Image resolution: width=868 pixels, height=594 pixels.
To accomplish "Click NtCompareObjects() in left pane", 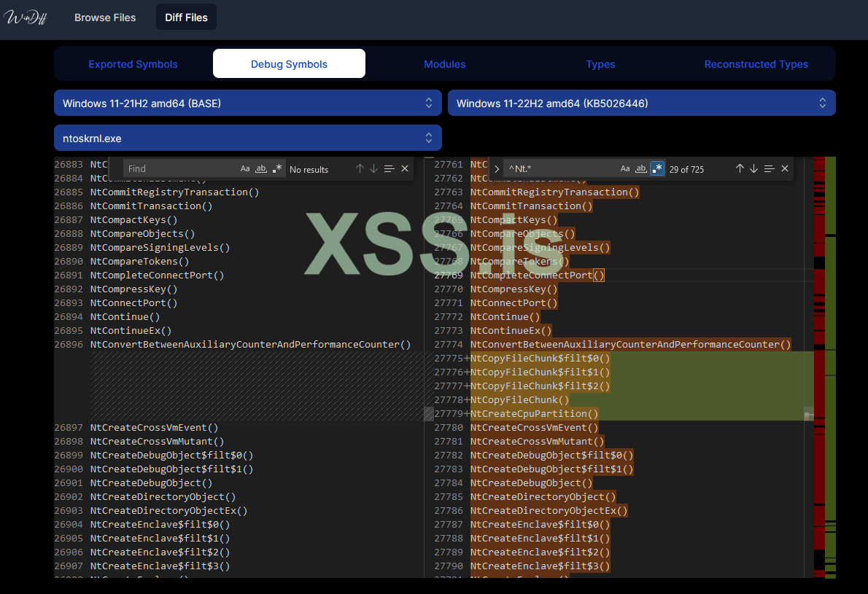I will pos(142,234).
